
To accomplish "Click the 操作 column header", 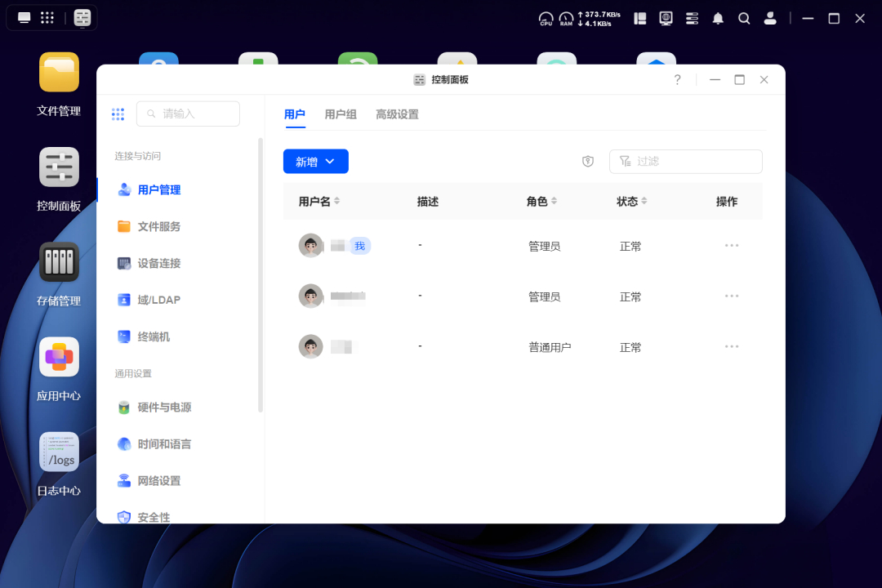I will (726, 202).
